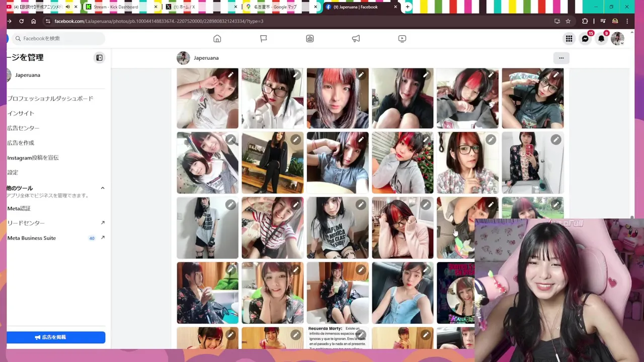Open Messenger chat icon
This screenshot has width=644, height=362.
[585, 39]
